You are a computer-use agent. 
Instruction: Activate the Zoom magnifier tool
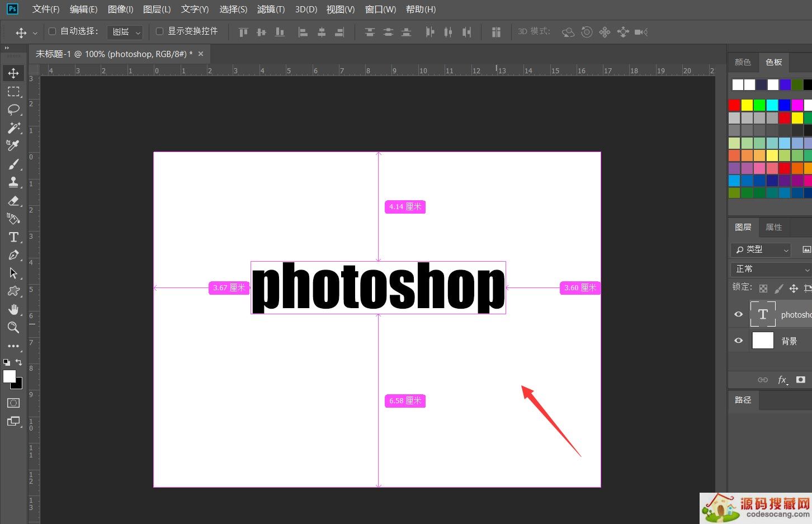[x=13, y=328]
